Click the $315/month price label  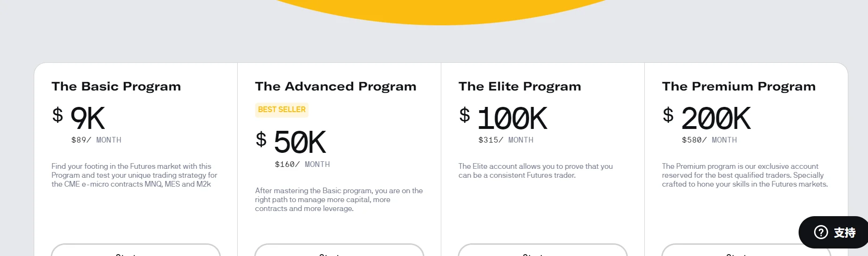[506, 140]
